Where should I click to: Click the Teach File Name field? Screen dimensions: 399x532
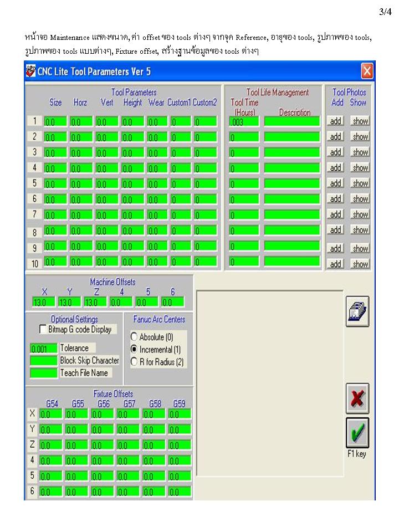(44, 373)
